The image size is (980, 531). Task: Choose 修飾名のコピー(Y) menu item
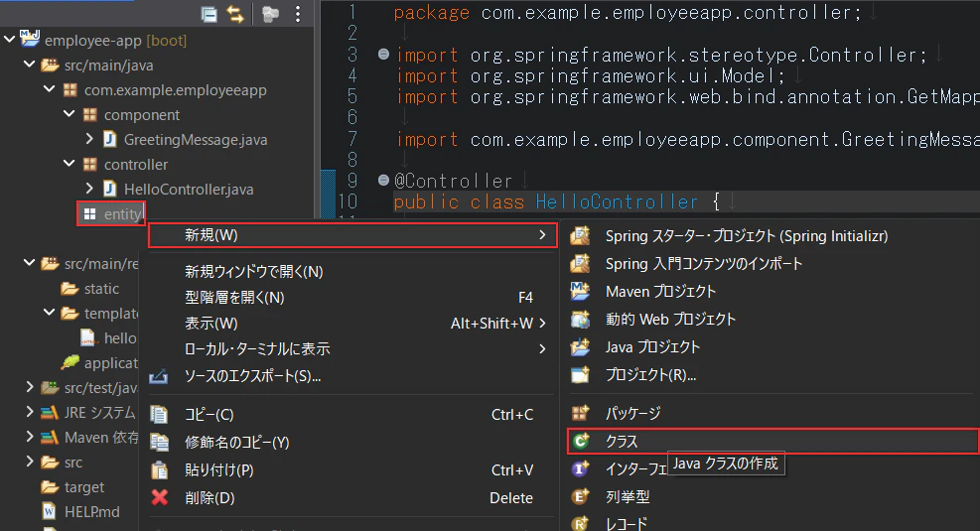pos(352,443)
